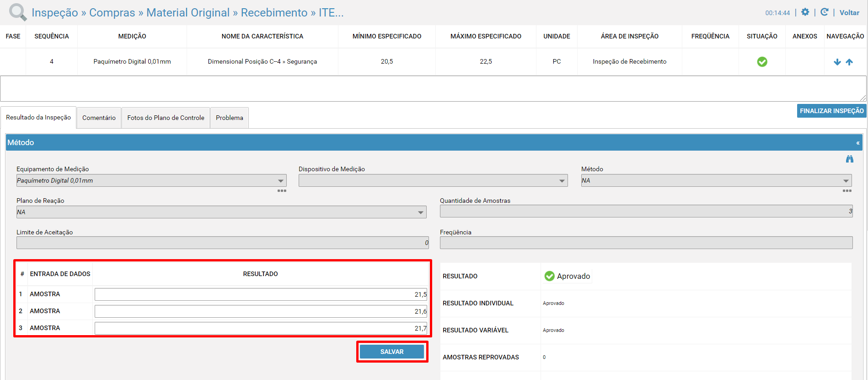868x380 pixels.
Task: Click the MÁXIMO ESPECIFICADO column header
Action: [x=486, y=36]
